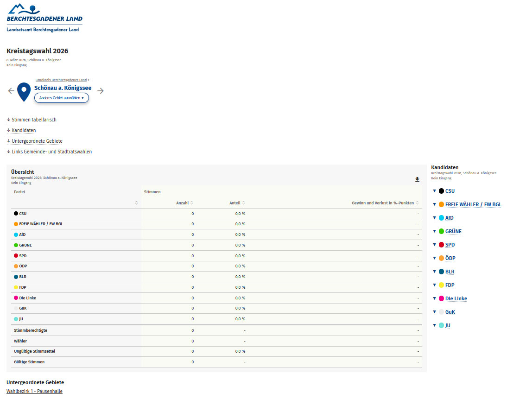532x399 pixels.
Task: Select the AfD row in the table
Action: point(22,234)
